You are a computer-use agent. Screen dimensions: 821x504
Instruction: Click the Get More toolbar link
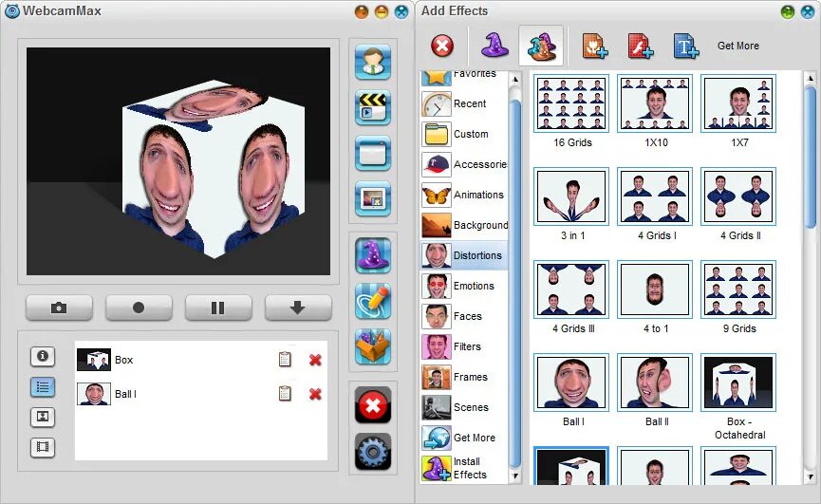[x=737, y=47]
